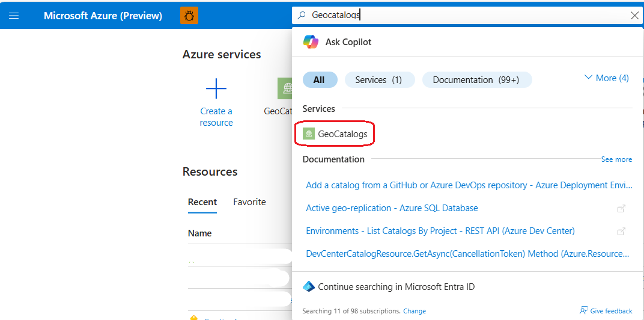Click the Give feedback icon
Viewport: 644px width, 320px height.
tap(583, 311)
